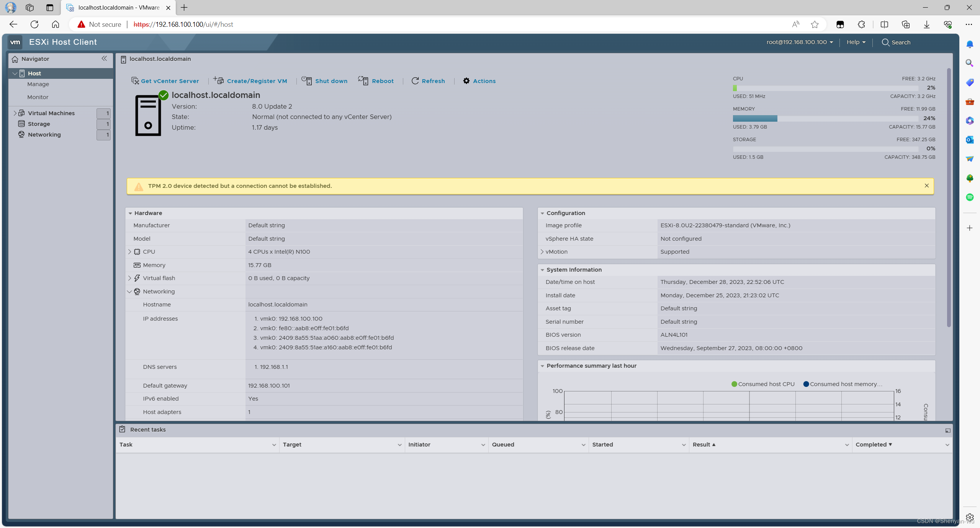This screenshot has height=528, width=980.
Task: Click the main content vertical scrollbar
Action: (x=949, y=197)
